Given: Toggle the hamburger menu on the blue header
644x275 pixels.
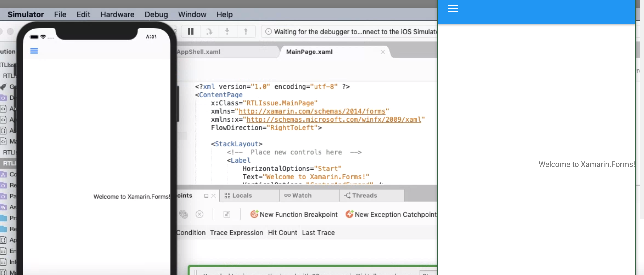Looking at the screenshot, I should pyautogui.click(x=453, y=9).
